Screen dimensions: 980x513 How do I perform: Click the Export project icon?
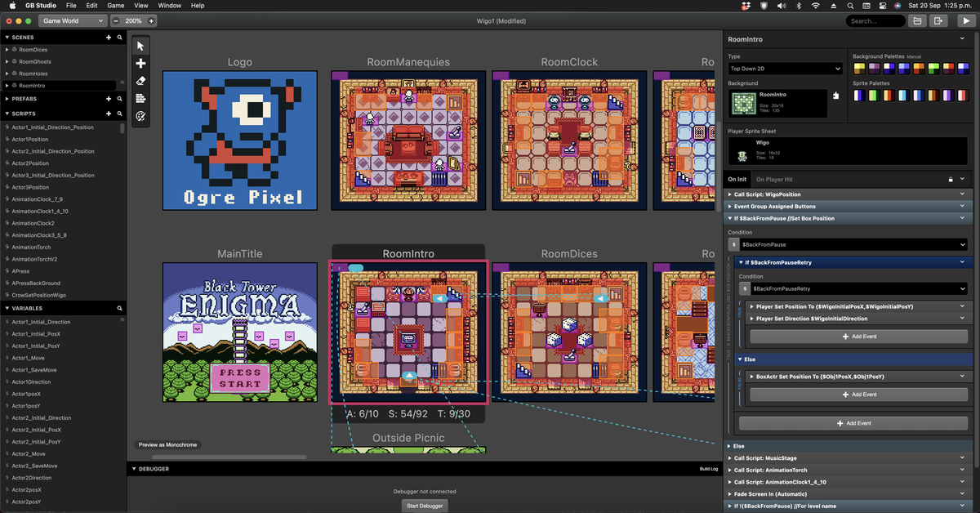(939, 20)
